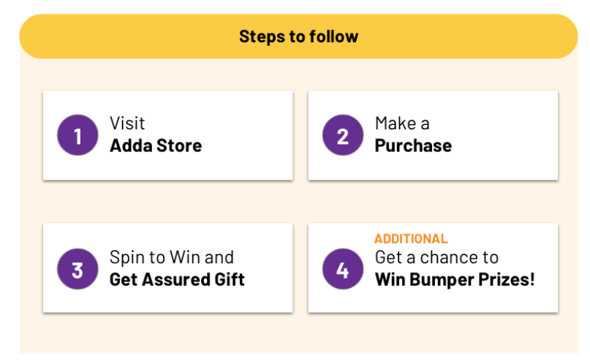The width and height of the screenshot is (590, 364).
Task: Click the Get Assured Gift text
Action: click(177, 280)
